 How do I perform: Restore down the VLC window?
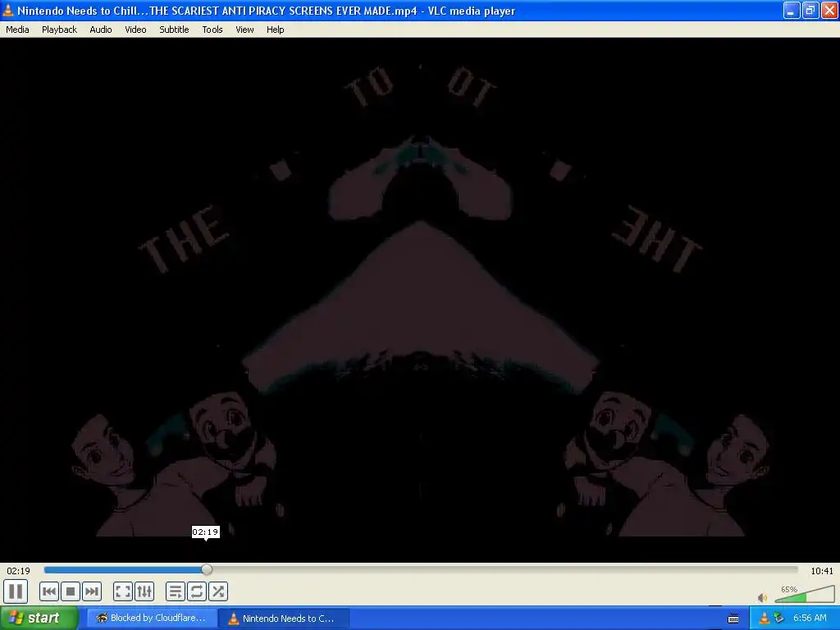[x=810, y=10]
